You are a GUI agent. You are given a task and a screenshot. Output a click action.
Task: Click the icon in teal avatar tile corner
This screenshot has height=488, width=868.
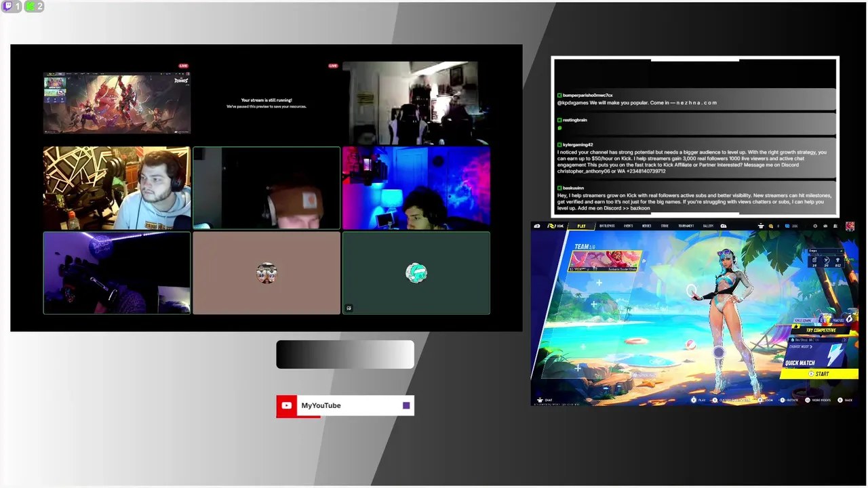349,308
